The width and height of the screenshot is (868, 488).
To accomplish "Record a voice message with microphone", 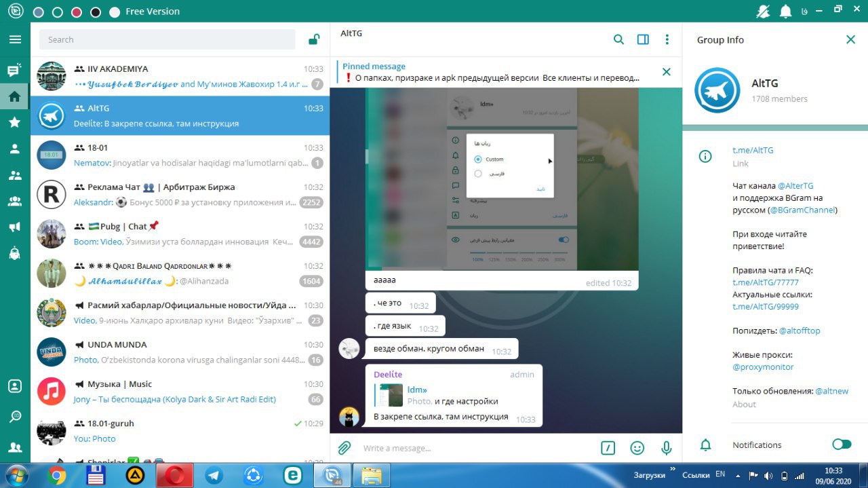I will point(667,448).
